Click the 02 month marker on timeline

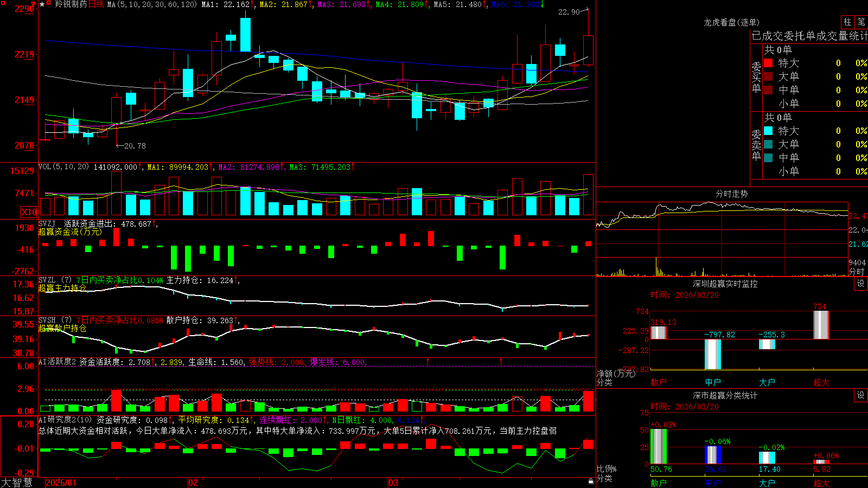(x=193, y=483)
